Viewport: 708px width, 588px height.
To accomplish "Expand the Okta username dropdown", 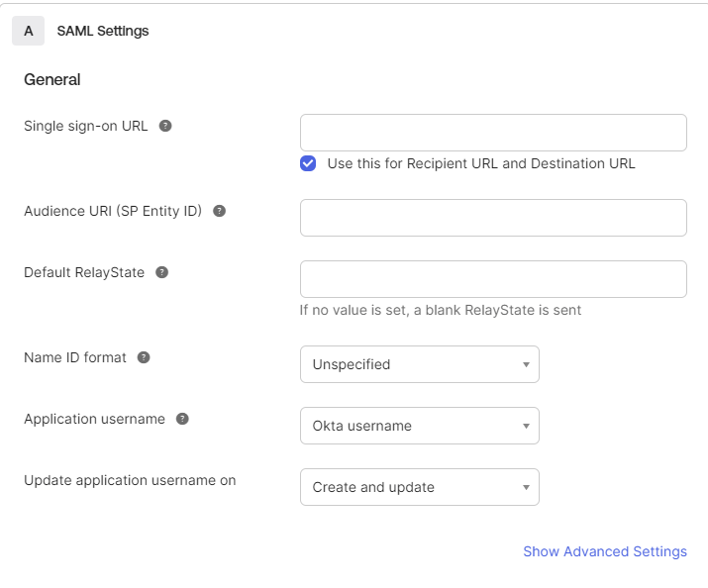I will coord(419,426).
